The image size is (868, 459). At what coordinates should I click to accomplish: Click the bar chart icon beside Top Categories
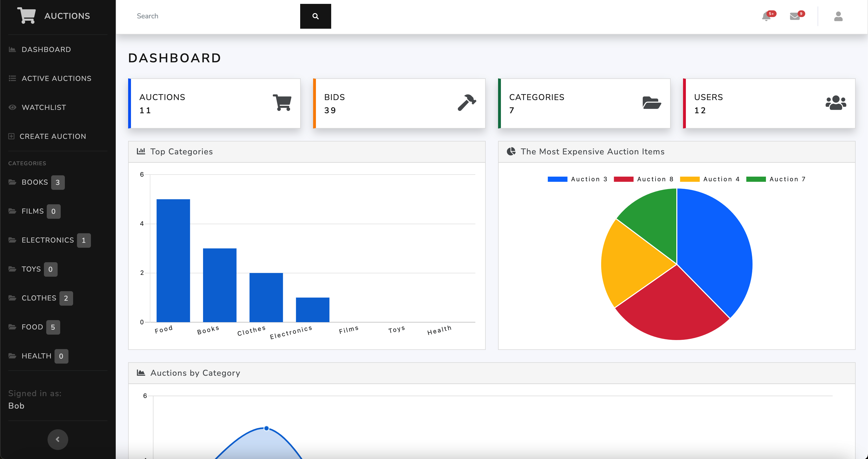(141, 151)
